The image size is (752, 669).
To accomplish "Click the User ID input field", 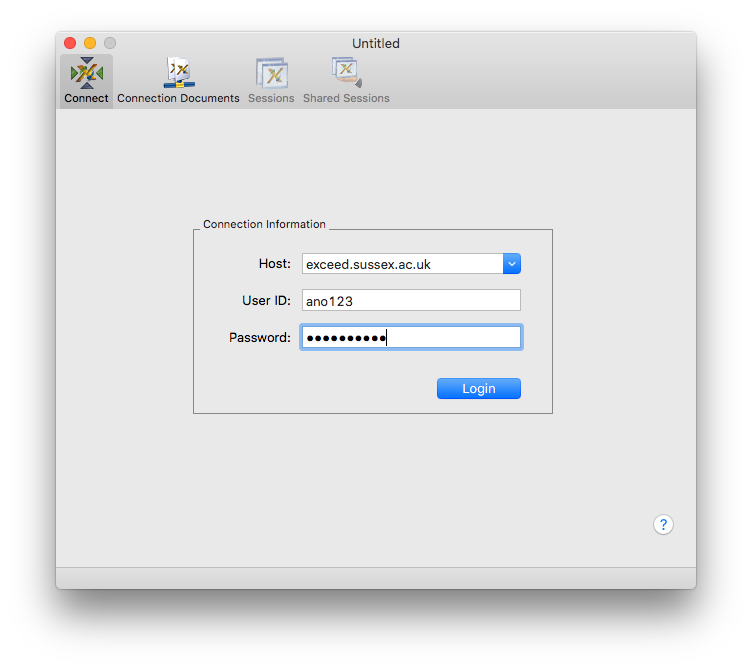I will (411, 300).
